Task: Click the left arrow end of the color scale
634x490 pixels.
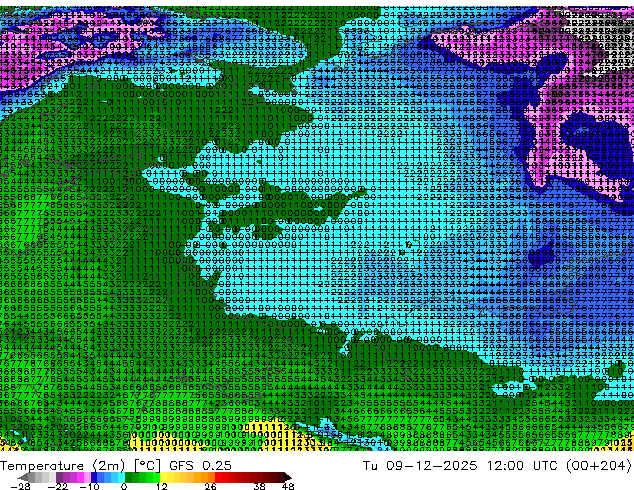Action: tap(22, 477)
